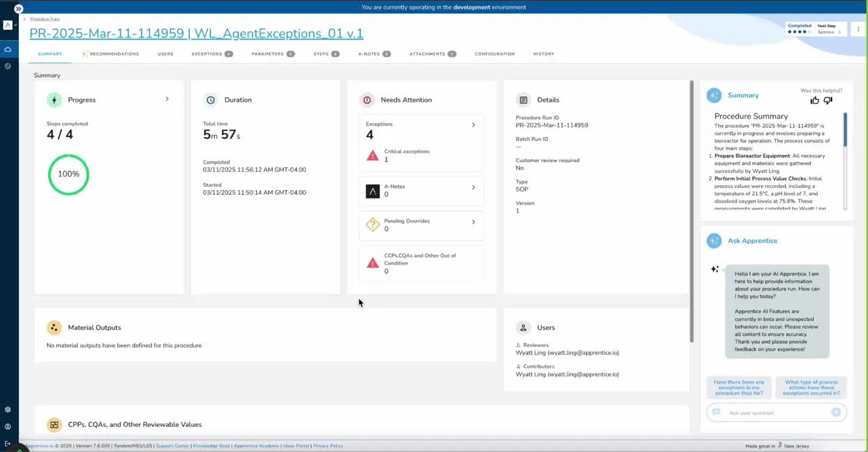Image resolution: width=868 pixels, height=452 pixels.
Task: Click the 100% progress ring
Action: (x=68, y=174)
